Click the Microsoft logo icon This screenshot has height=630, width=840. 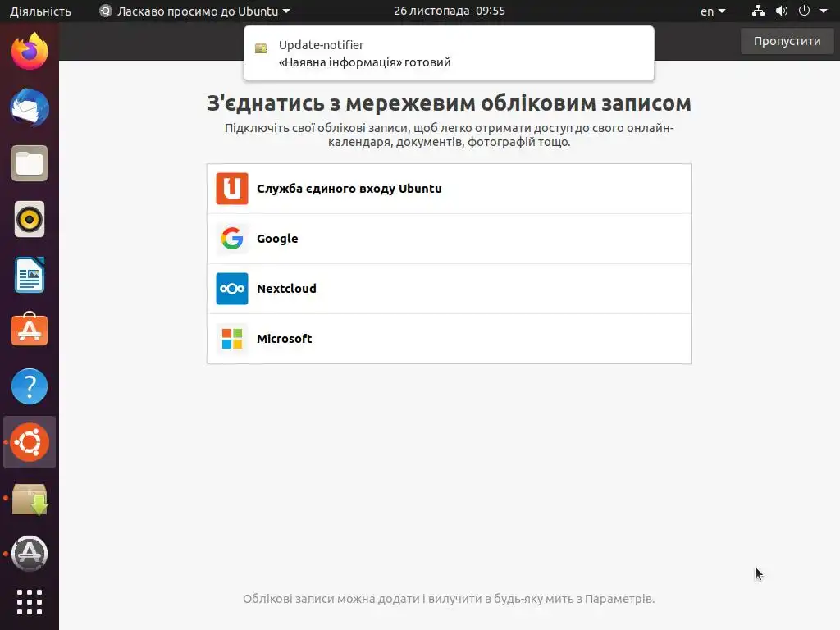[232, 339]
